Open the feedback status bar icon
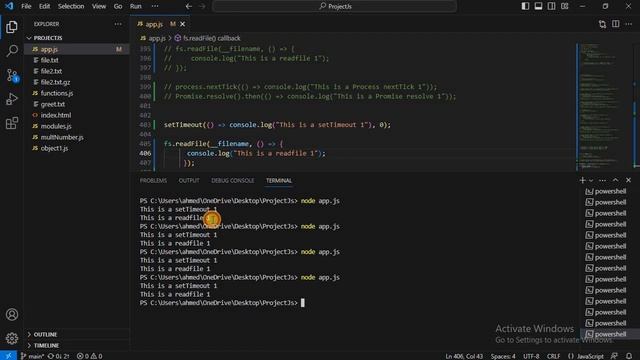The image size is (640, 360). point(614,356)
